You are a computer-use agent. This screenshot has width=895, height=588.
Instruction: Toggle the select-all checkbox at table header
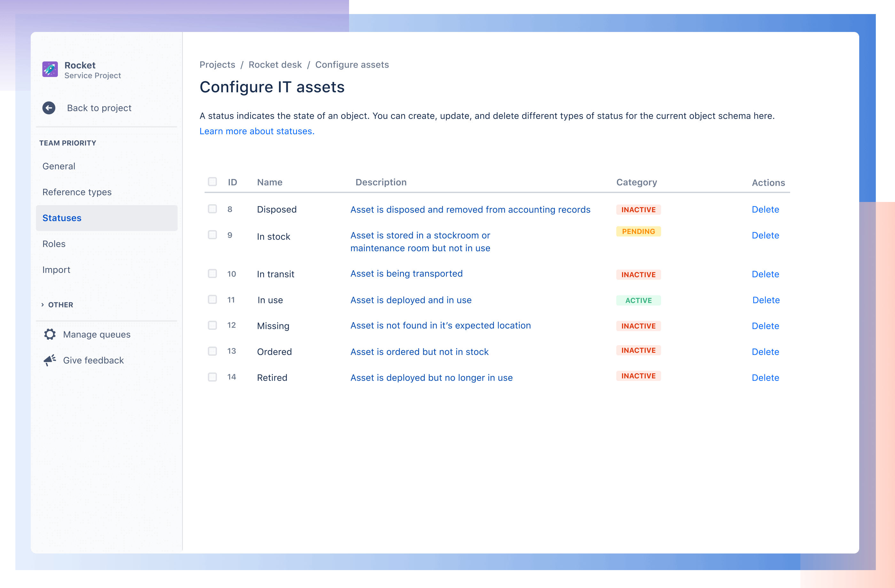coord(213,182)
